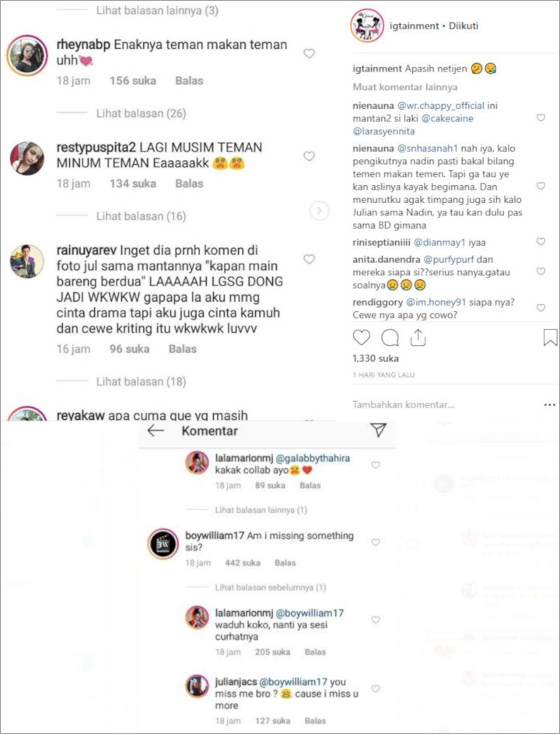Reply to rainuyarev's comment using Balas
This screenshot has width=560, height=734.
click(183, 349)
